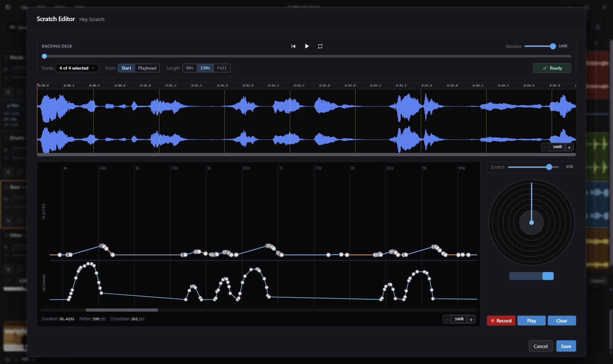The height and width of the screenshot is (364, 613).
Task: Set Length to 60s
Action: point(190,68)
